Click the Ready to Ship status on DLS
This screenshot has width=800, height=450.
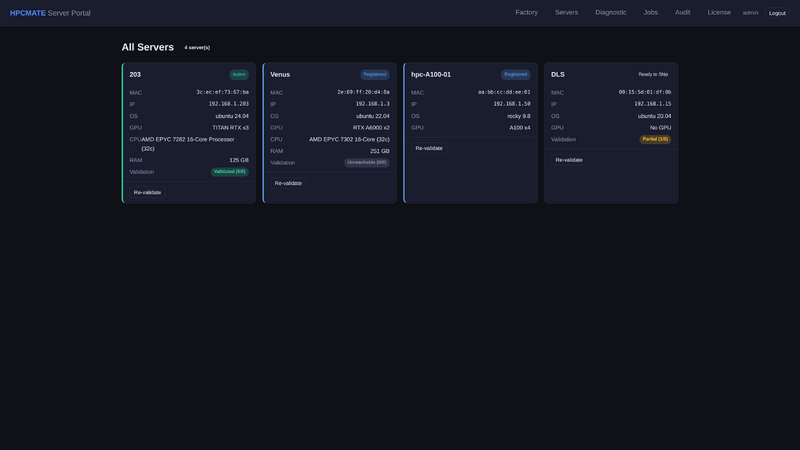coord(653,74)
